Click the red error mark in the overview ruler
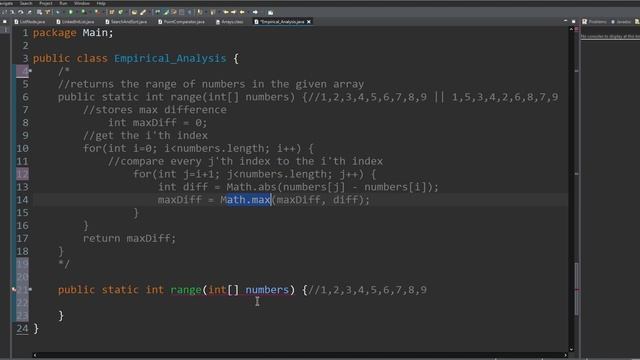The image size is (640, 360). pos(577,290)
